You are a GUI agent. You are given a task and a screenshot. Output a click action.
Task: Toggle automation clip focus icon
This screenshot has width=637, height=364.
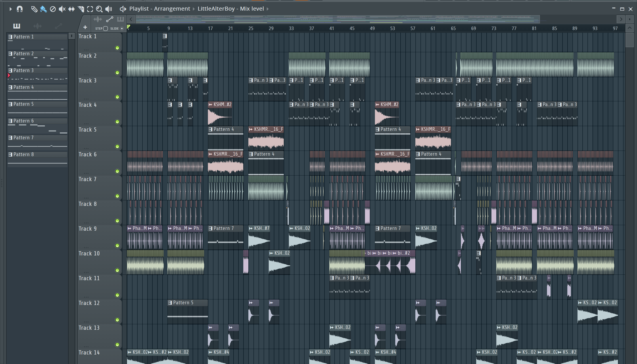click(109, 19)
